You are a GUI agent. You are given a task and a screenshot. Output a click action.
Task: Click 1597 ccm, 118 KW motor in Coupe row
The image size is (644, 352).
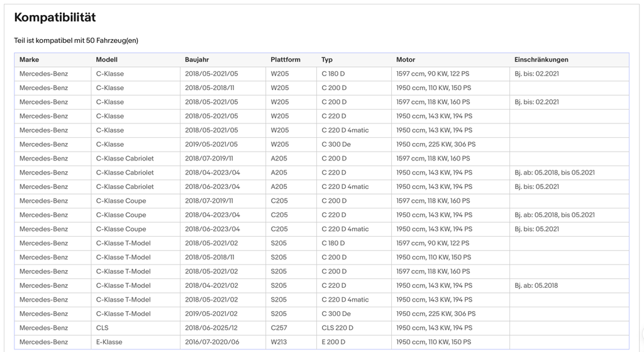[433, 201]
